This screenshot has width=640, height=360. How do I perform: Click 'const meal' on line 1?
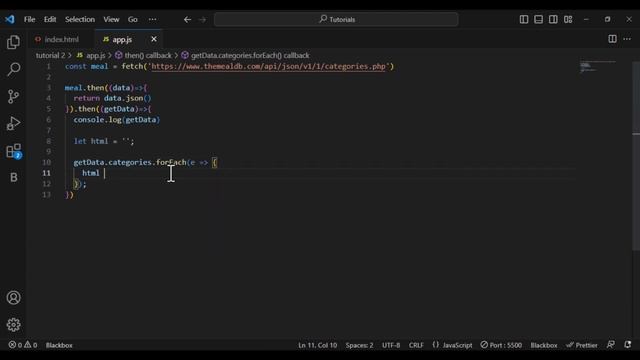(x=87, y=66)
